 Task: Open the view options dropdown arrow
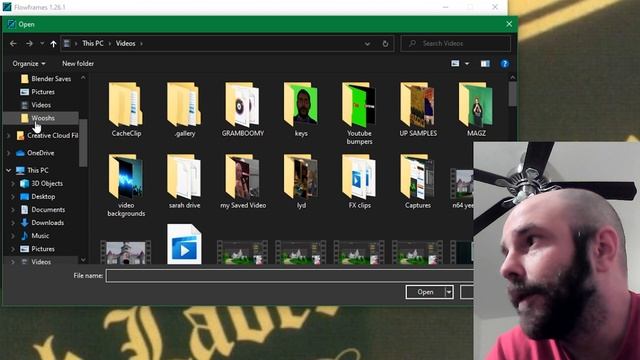pyautogui.click(x=467, y=64)
